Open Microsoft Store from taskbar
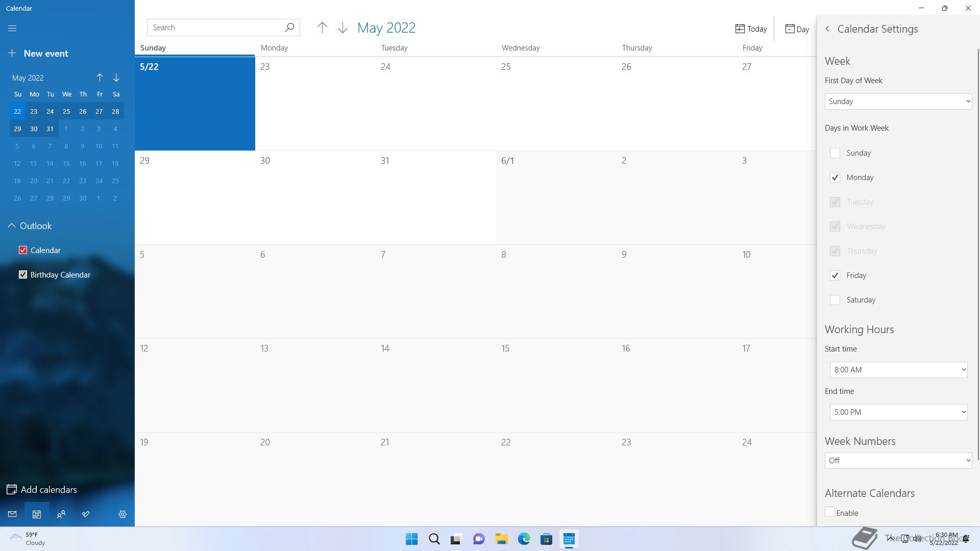The image size is (980, 551). click(x=546, y=539)
